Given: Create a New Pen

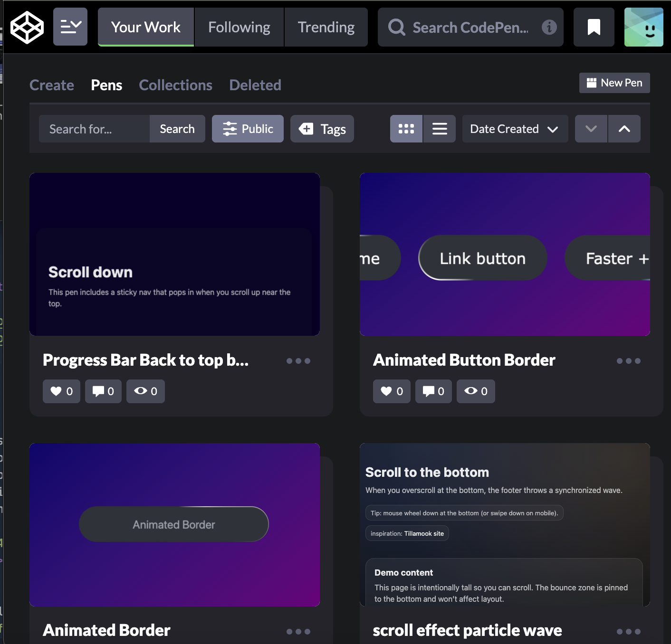Looking at the screenshot, I should [614, 83].
